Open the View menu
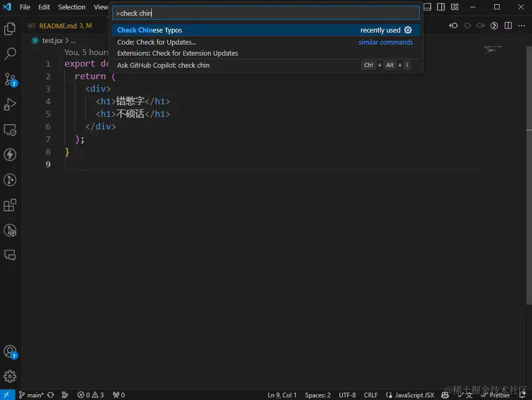 click(x=101, y=7)
